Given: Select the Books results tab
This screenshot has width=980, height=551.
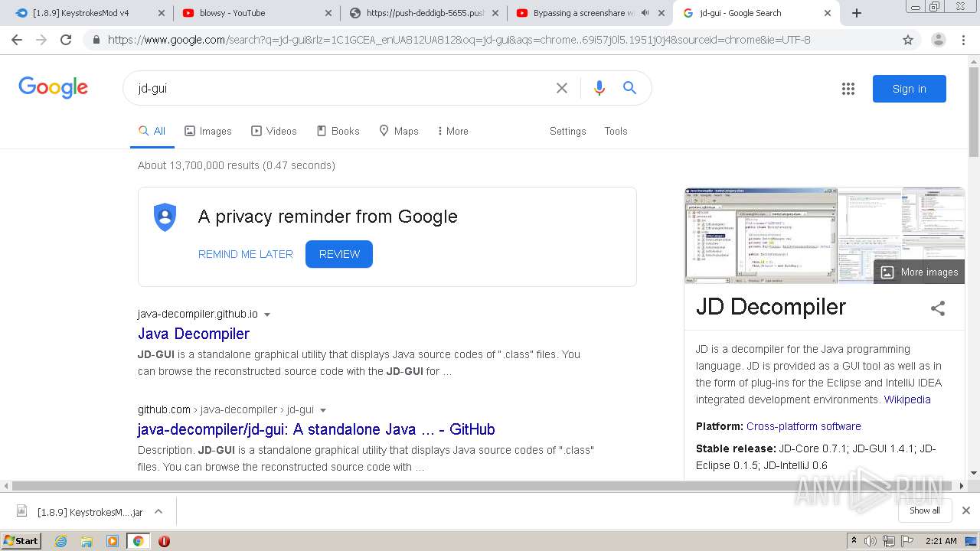Looking at the screenshot, I should [x=338, y=131].
